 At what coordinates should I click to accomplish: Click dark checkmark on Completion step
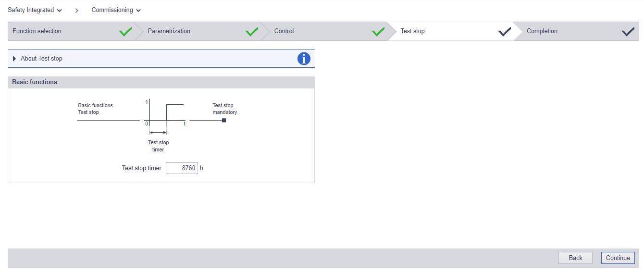pos(628,32)
